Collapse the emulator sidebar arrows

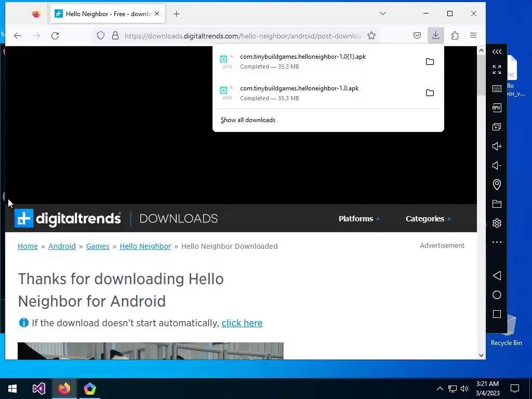[x=497, y=51]
